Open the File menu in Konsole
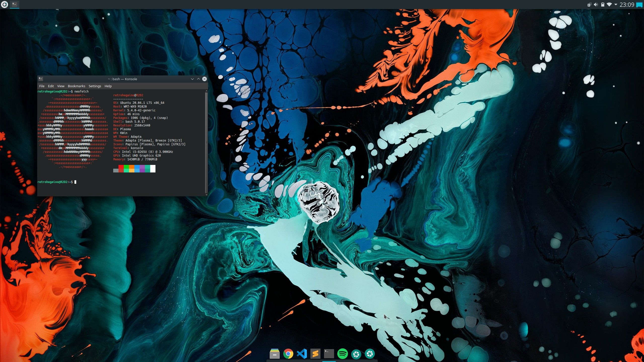Image resolution: width=644 pixels, height=362 pixels. [42, 86]
